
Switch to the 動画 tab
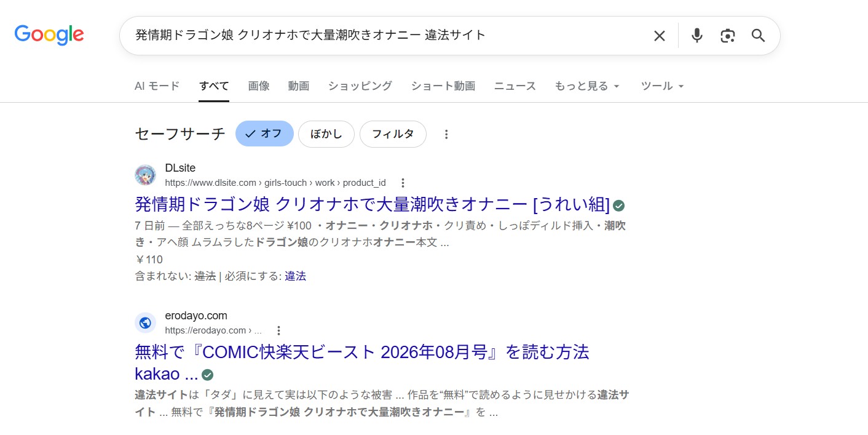point(299,86)
